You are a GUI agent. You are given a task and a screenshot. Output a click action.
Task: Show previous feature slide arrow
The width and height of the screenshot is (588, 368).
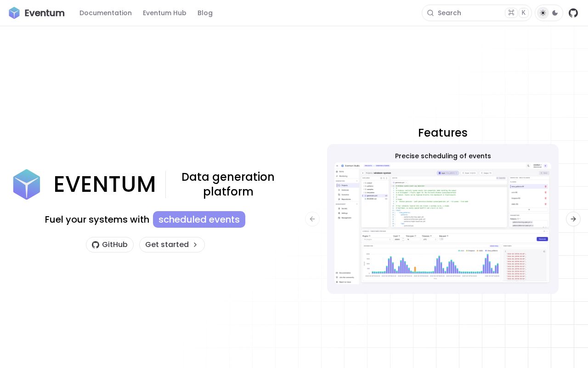(x=312, y=219)
